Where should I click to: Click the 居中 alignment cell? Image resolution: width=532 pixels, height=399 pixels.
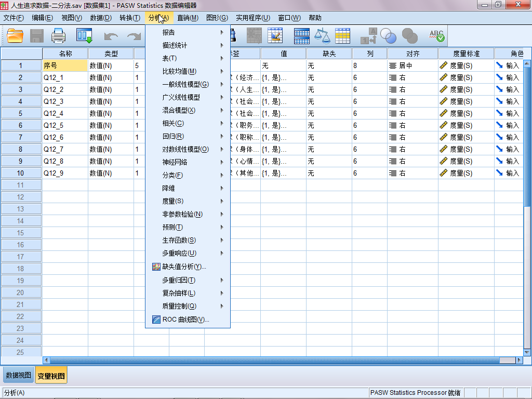tap(413, 65)
